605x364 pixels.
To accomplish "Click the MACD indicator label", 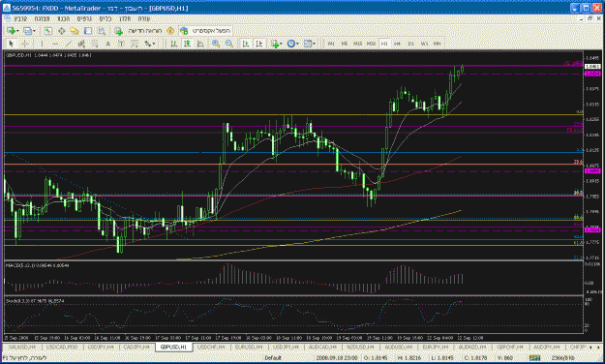I will pyautogui.click(x=37, y=265).
